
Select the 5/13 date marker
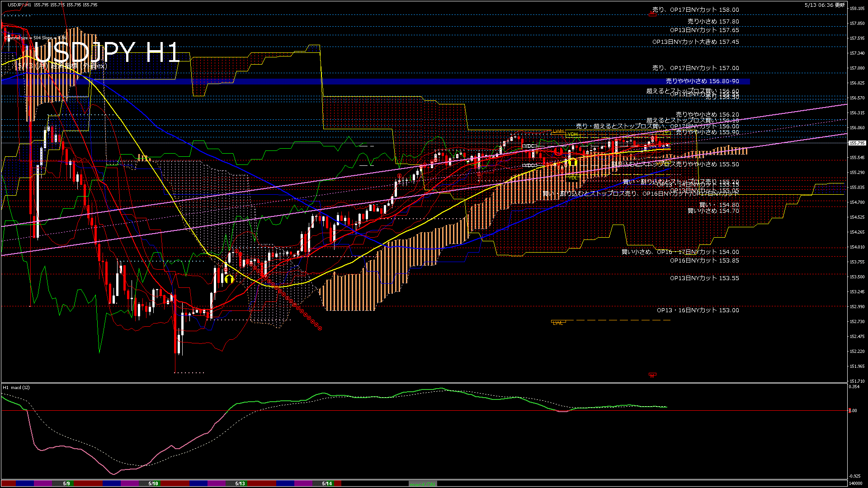pos(240,483)
